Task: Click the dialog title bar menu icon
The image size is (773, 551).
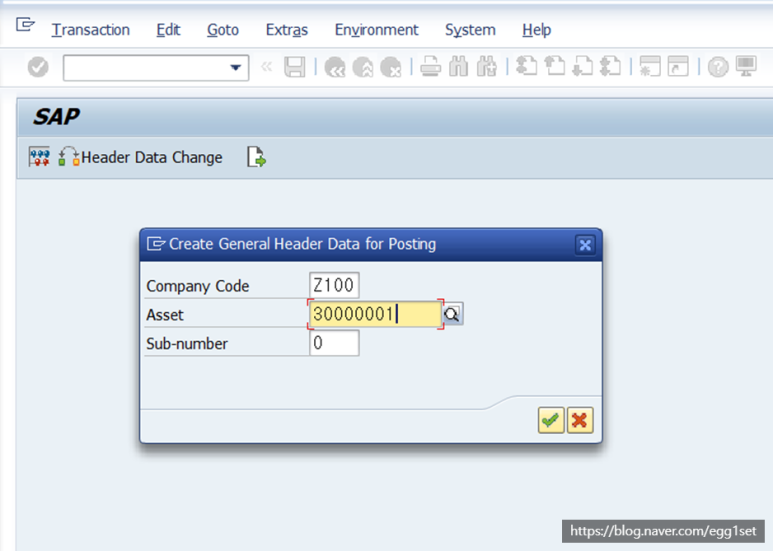Action: click(x=156, y=244)
